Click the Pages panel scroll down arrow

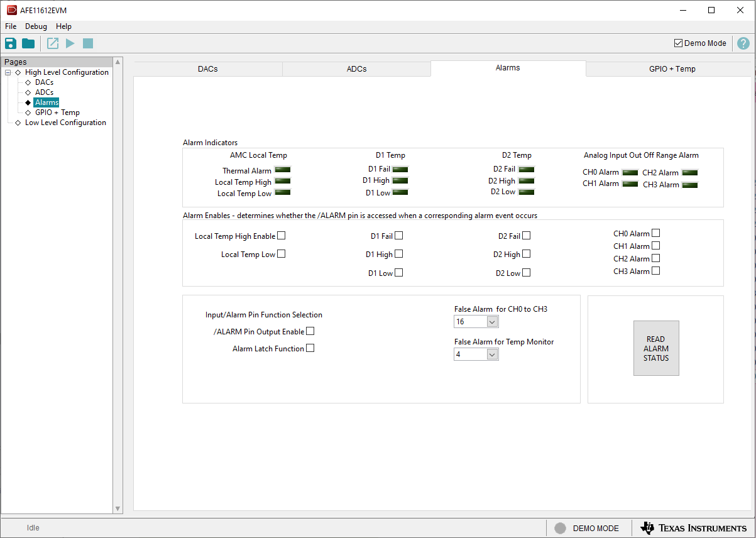click(118, 508)
